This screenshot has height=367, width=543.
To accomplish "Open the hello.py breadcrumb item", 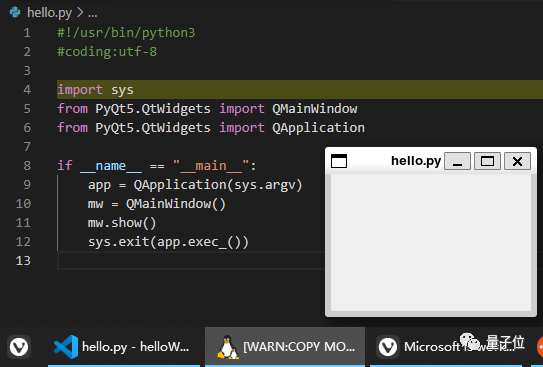I will 50,13.
